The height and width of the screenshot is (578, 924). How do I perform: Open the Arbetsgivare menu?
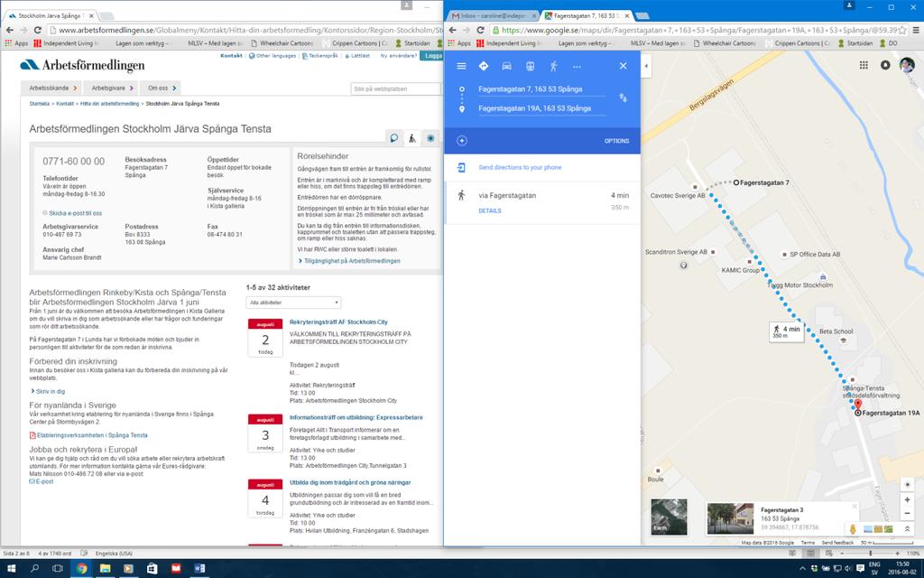112,88
